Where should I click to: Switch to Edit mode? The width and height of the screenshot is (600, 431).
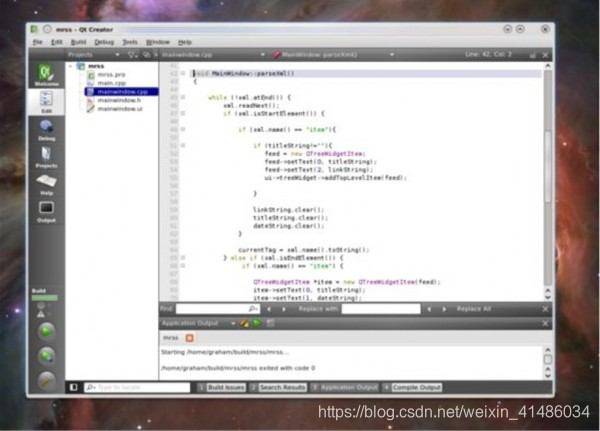46,102
